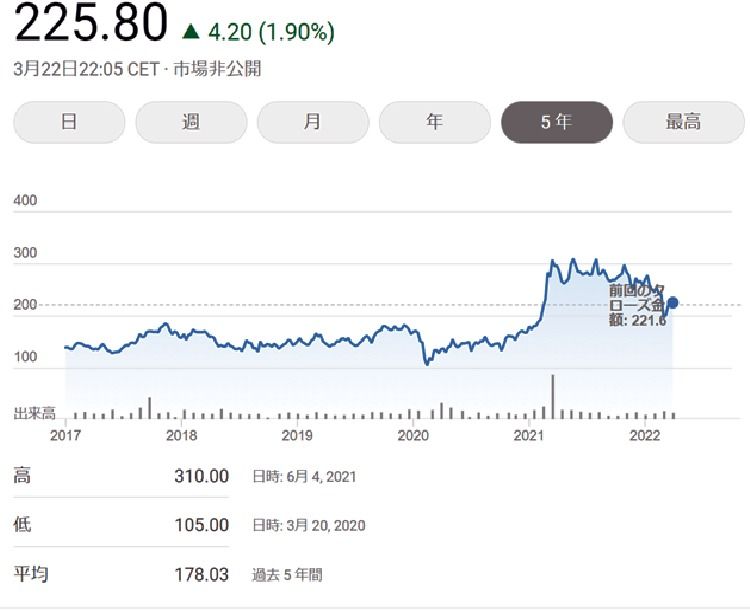Viewport: 750px width, 610px height.
Task: Click the active 5年 range tab
Action: [556, 122]
